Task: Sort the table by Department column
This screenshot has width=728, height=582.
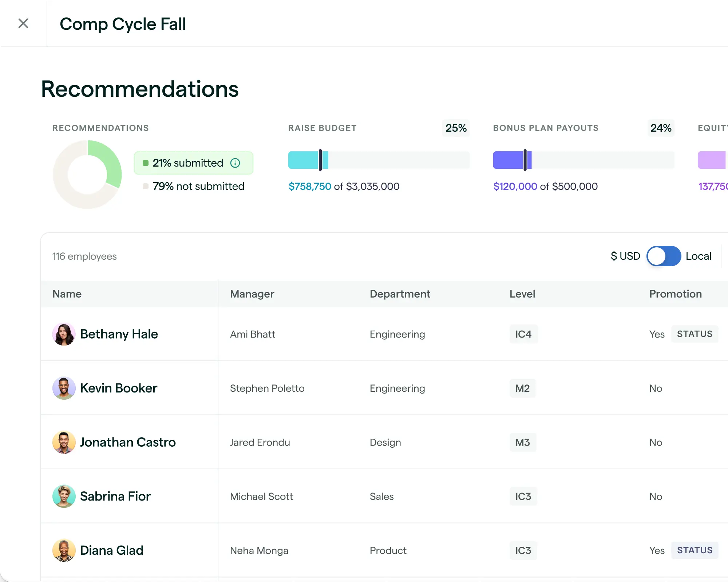Action: pyautogui.click(x=400, y=294)
